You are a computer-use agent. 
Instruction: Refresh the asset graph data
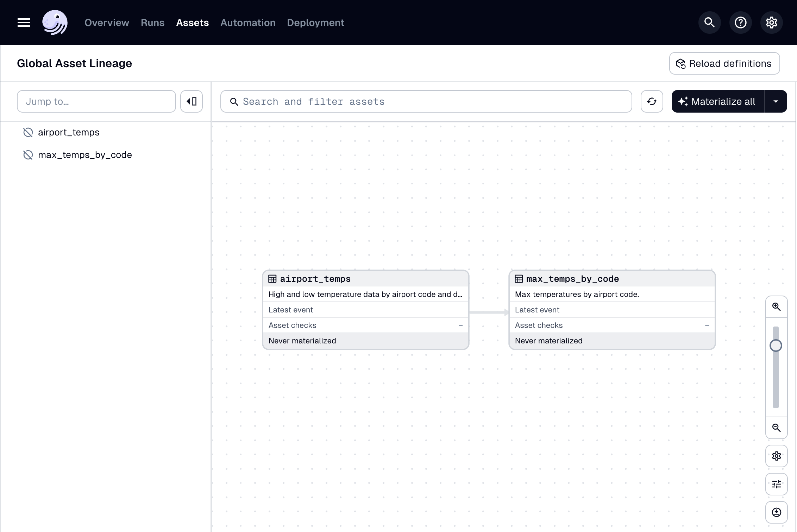click(x=652, y=101)
